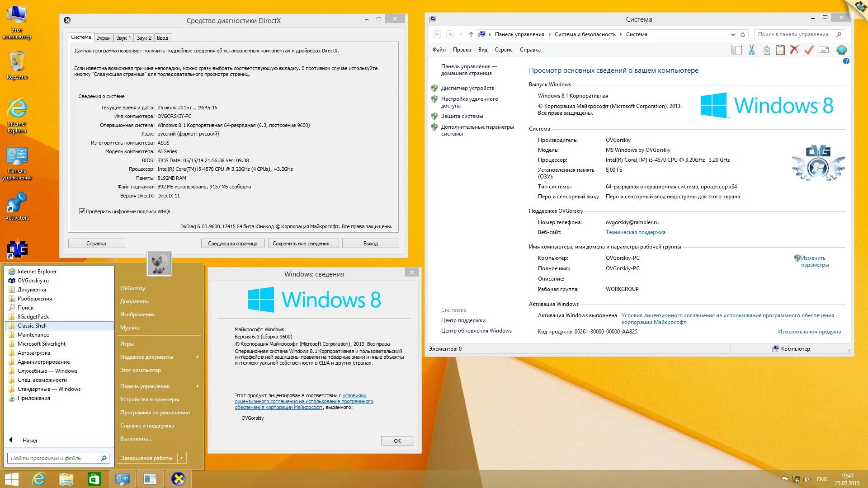Toggle WHQL digital signature verification checkbox
The image size is (868, 488).
[82, 211]
